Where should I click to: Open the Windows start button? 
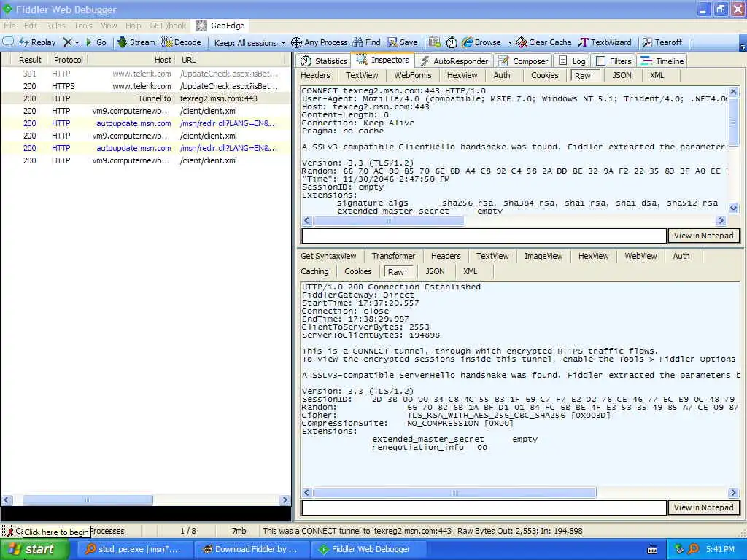34,550
